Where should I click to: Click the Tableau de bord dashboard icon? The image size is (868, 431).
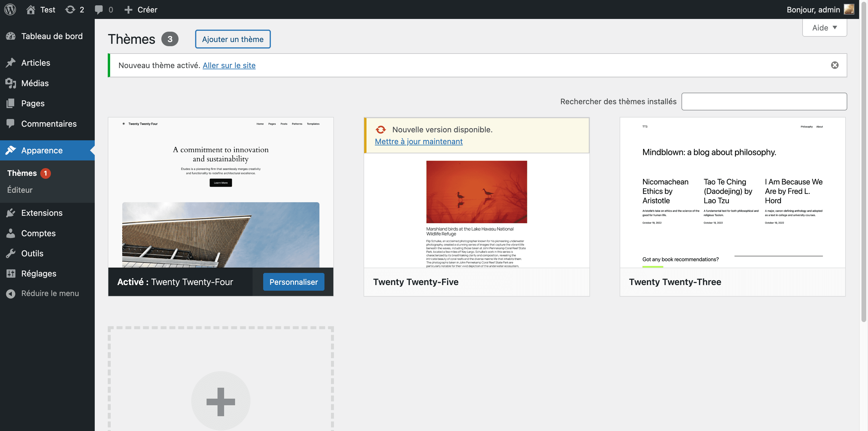point(11,36)
